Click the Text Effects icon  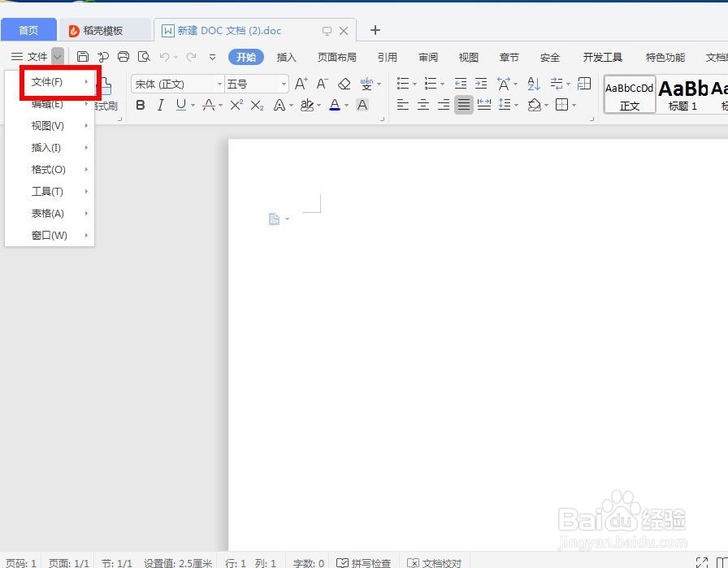[279, 105]
